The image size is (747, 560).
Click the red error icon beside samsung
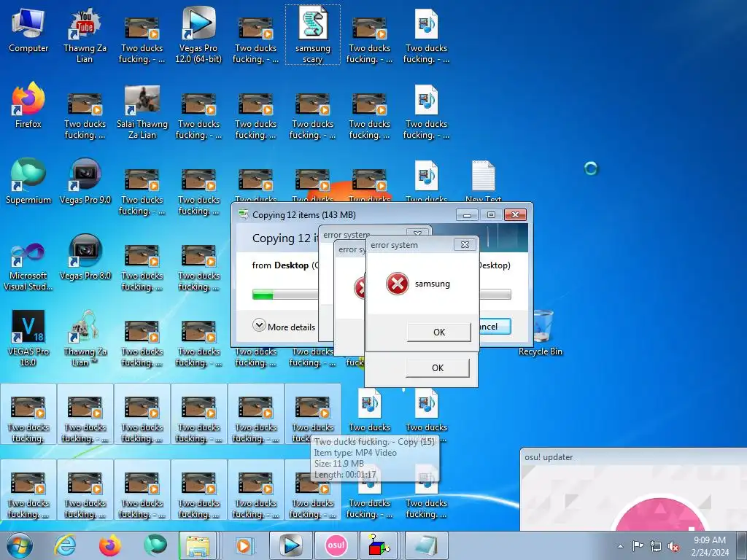(398, 284)
